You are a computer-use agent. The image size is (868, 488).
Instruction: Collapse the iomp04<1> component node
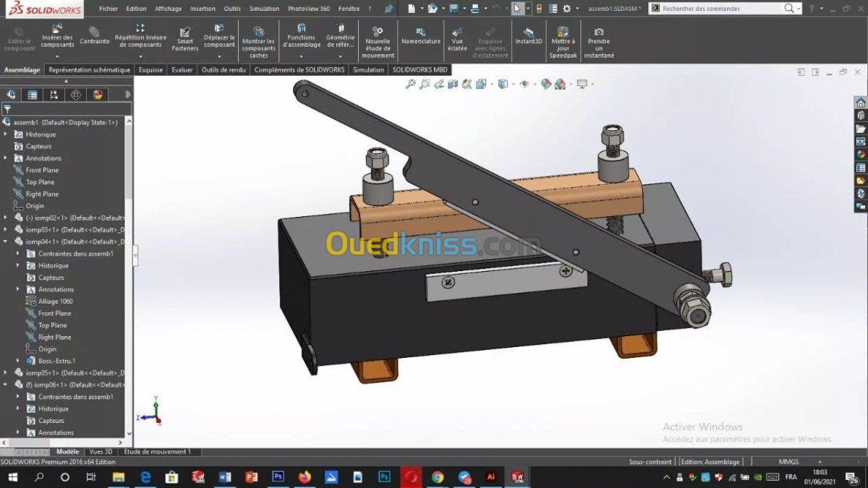click(x=6, y=241)
